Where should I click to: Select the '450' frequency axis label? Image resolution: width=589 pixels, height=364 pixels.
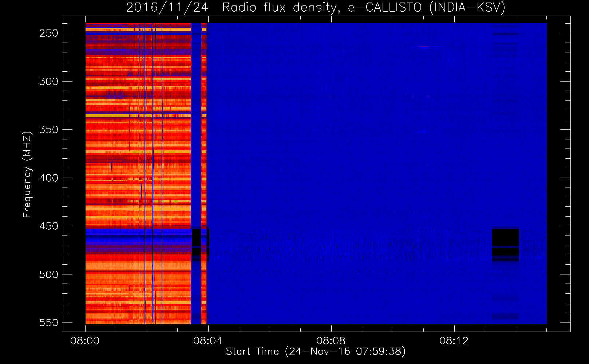[49, 226]
